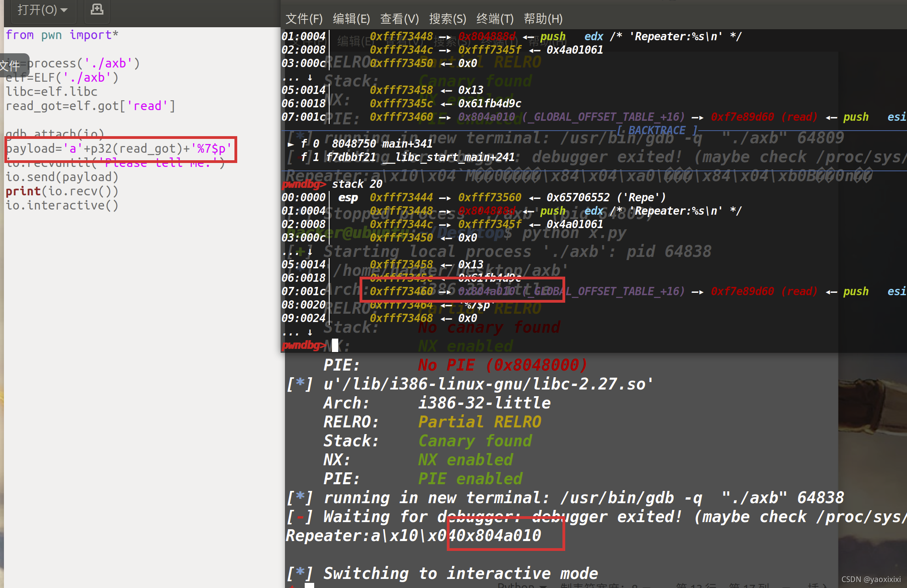Click the 'stack 20' pwndbg command text

point(357,184)
